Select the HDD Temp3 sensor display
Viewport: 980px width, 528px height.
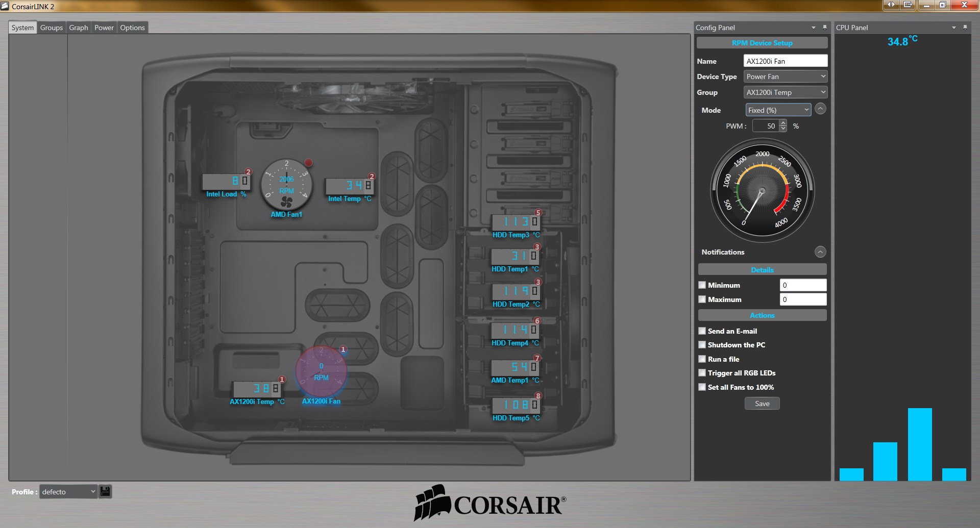[x=516, y=222]
